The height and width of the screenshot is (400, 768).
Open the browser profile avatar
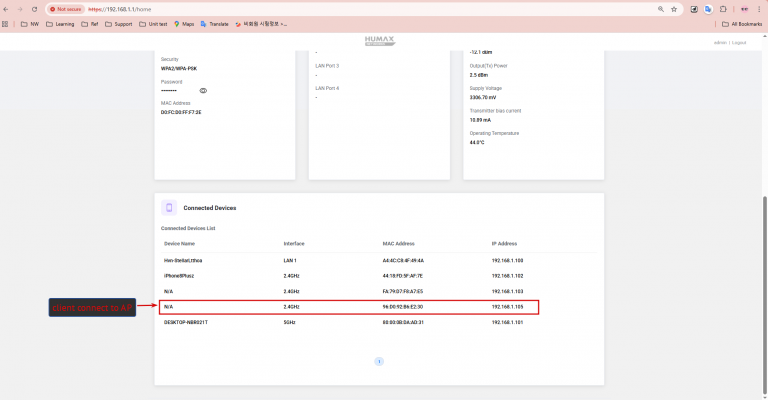click(x=744, y=9)
